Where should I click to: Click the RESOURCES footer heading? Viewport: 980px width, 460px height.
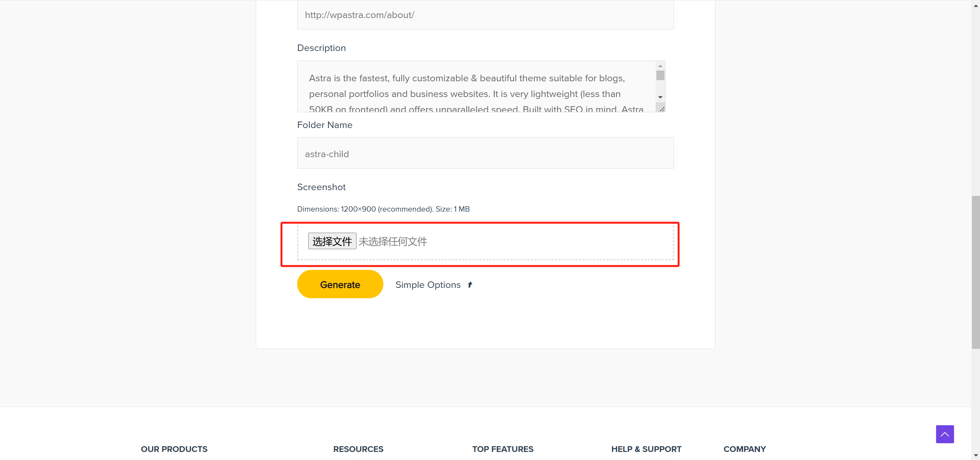pyautogui.click(x=358, y=449)
